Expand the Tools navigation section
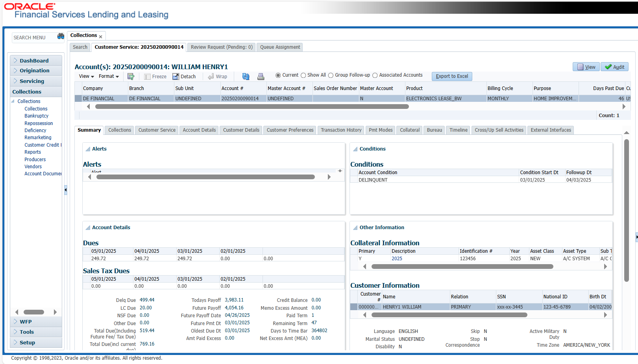This screenshot has height=364, width=638. point(15,332)
